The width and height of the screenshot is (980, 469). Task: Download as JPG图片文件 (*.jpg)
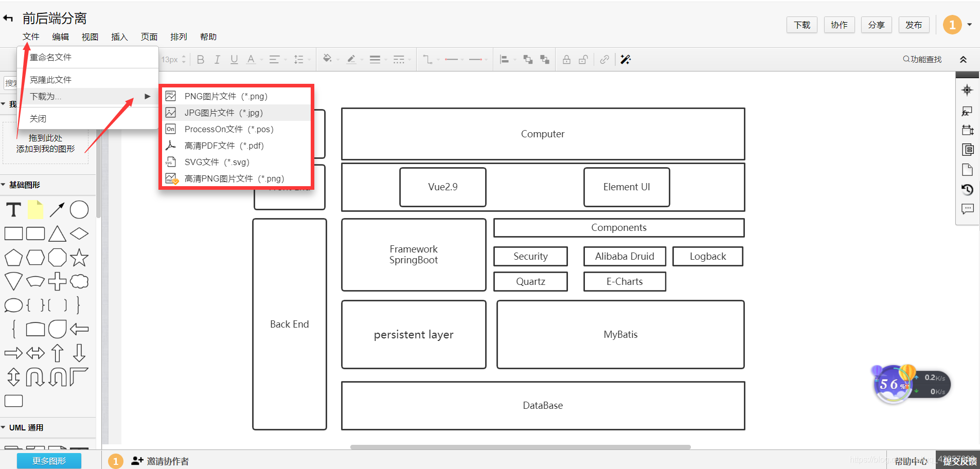click(236, 113)
